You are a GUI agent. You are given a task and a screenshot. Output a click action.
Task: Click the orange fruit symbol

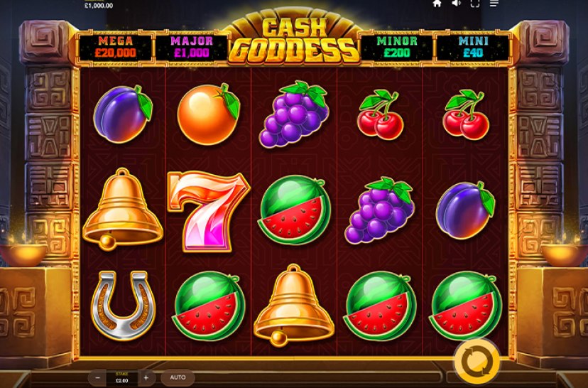pyautogui.click(x=208, y=114)
